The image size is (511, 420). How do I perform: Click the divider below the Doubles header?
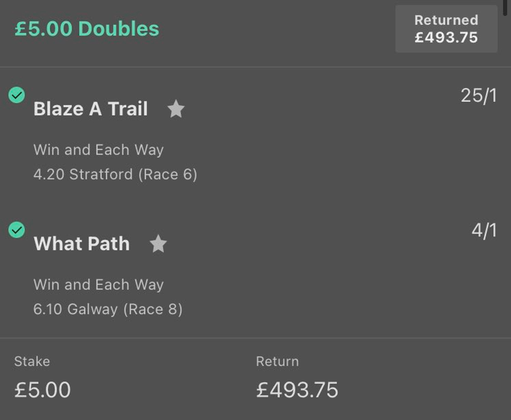click(255, 67)
